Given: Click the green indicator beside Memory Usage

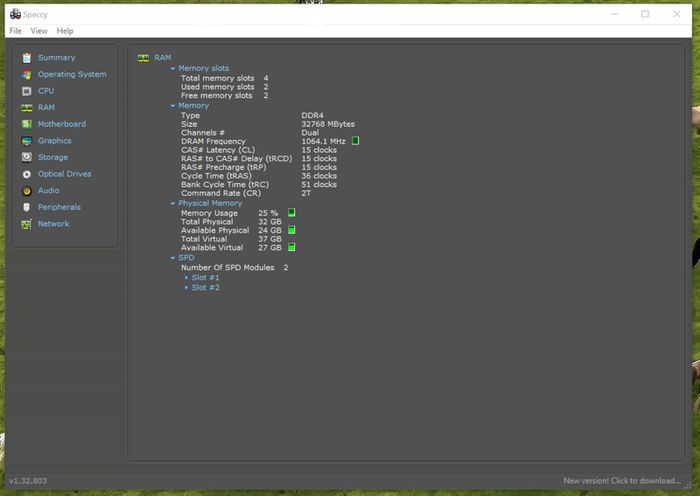Looking at the screenshot, I should tap(292, 213).
